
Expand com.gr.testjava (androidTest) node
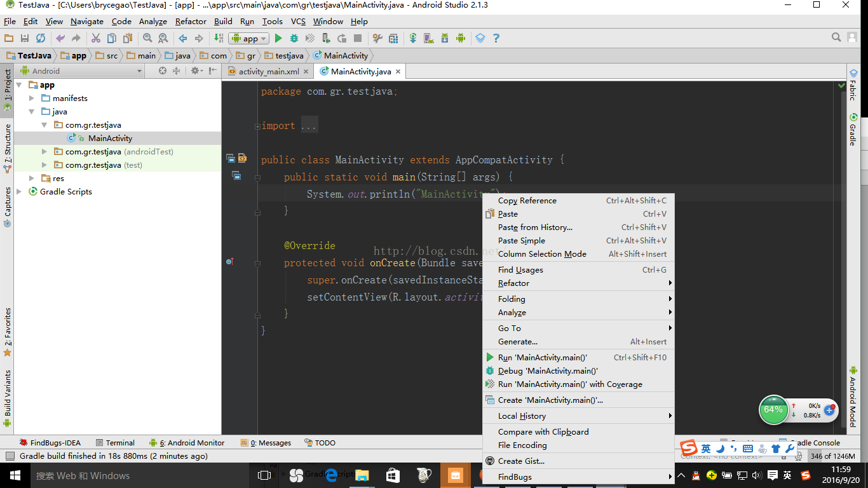[44, 152]
